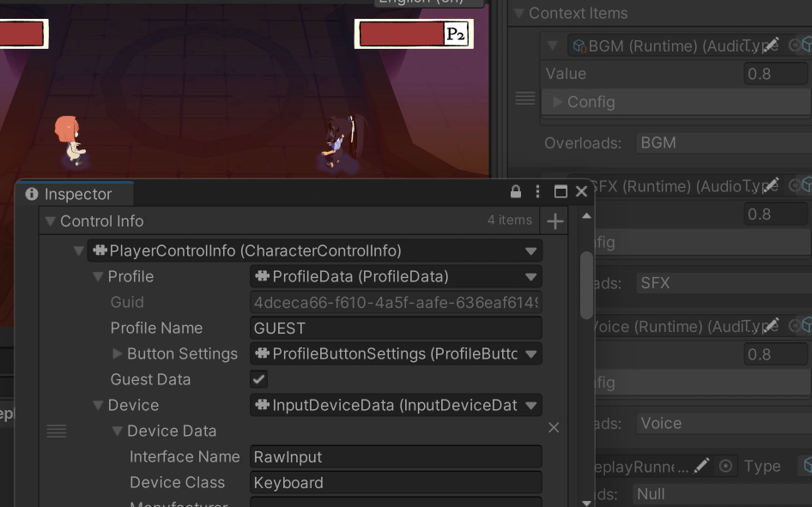The width and height of the screenshot is (812, 507).
Task: Click the overloads field showing Null
Action: [x=722, y=493]
